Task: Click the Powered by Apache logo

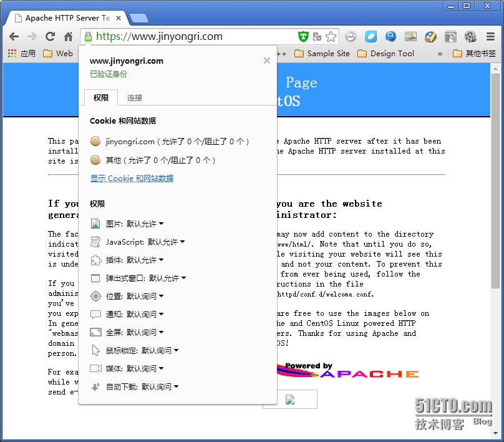Action: point(348,370)
